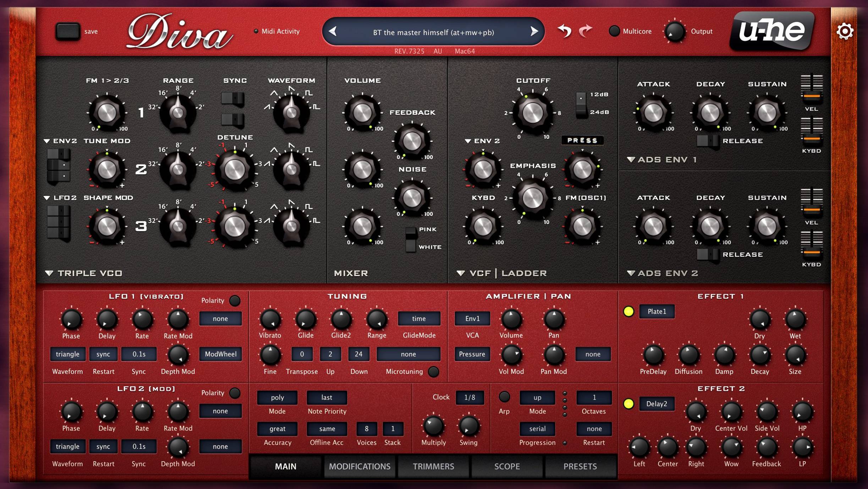Go to previous preset with left arrow
The height and width of the screenshot is (489, 868).
point(333,32)
